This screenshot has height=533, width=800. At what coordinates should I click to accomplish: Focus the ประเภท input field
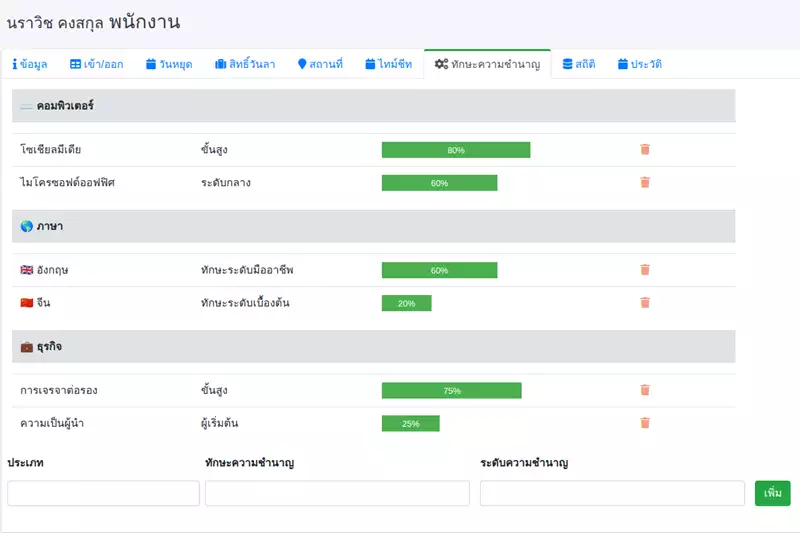click(104, 493)
